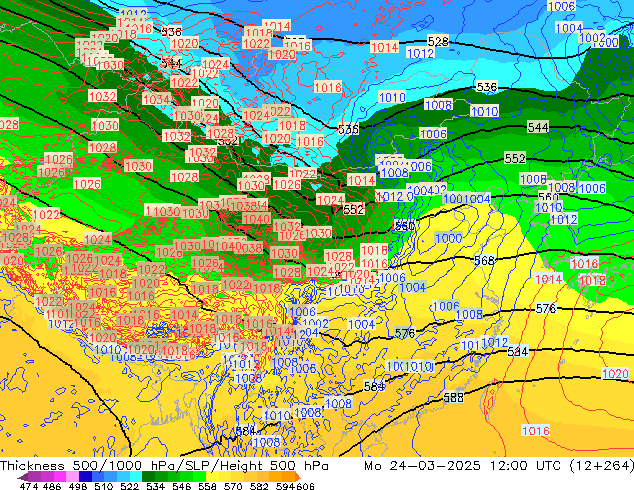Click the bright green swatch beside legend value 558

(199, 477)
